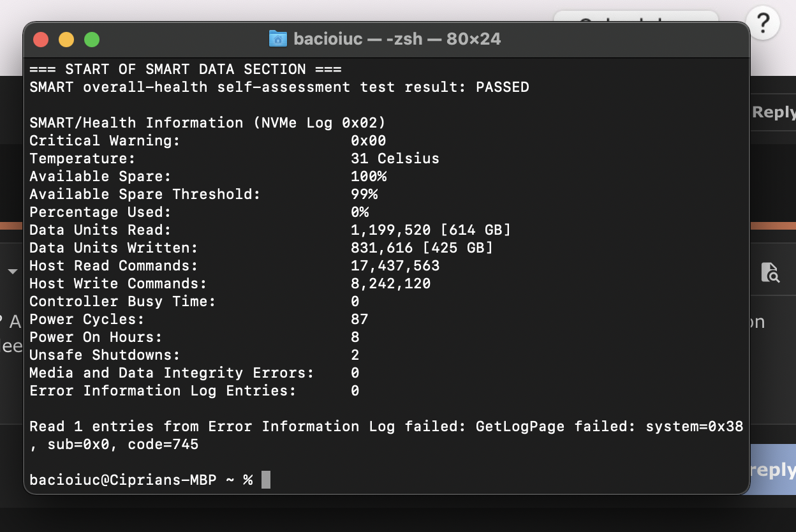Click the Data Units Written value line

pyautogui.click(x=421, y=248)
